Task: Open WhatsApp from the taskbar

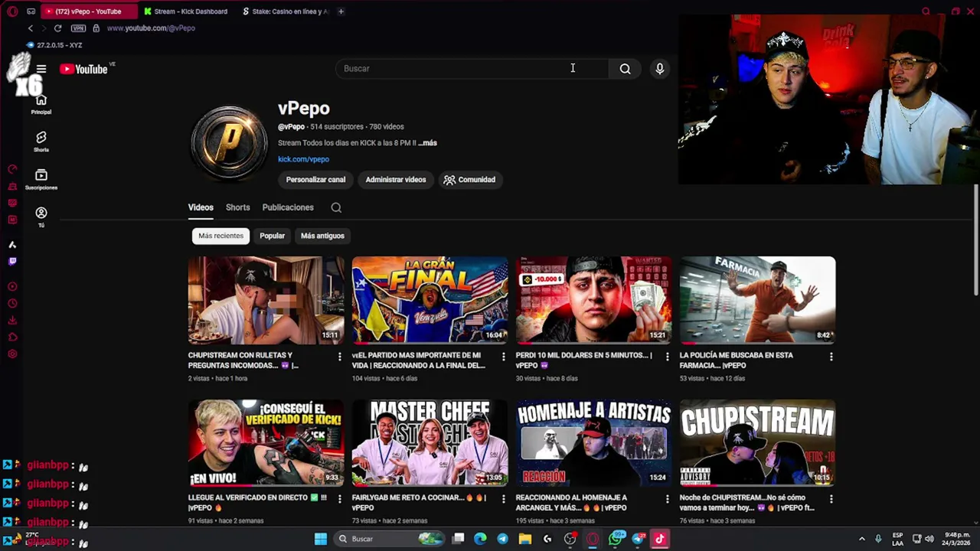Action: pyautogui.click(x=616, y=539)
